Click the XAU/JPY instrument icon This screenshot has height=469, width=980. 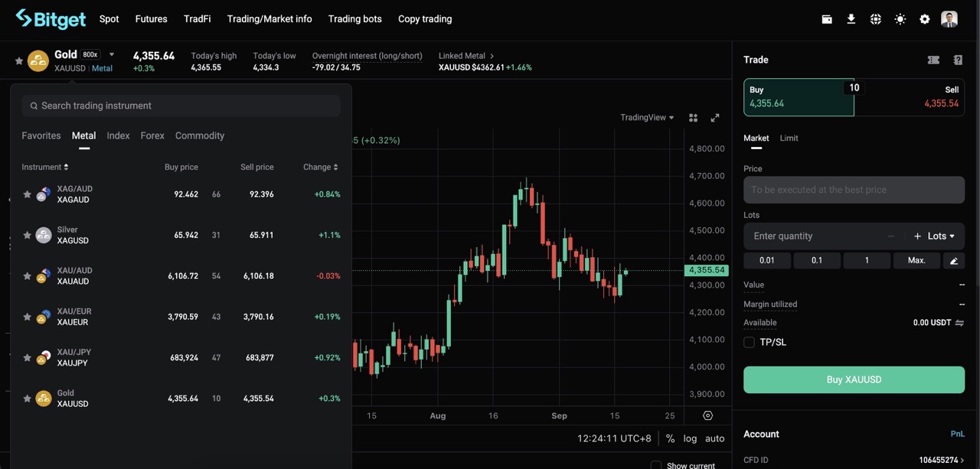(x=44, y=357)
